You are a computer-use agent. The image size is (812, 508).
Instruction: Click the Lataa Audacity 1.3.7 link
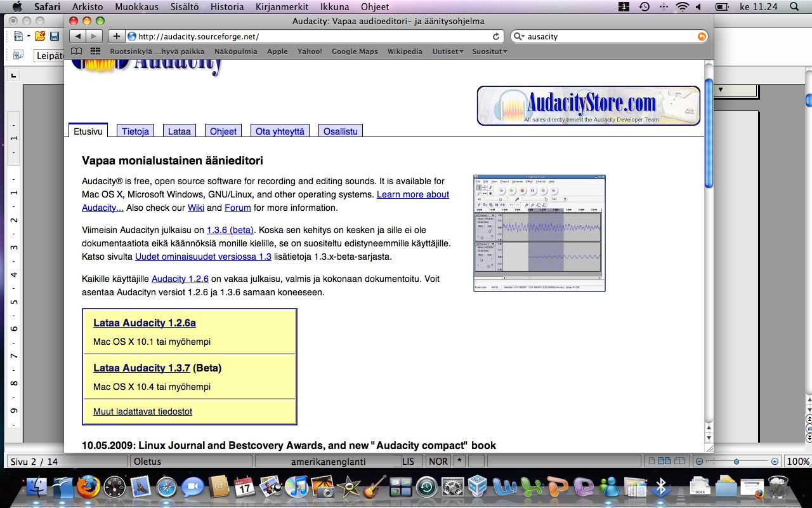[x=141, y=368]
